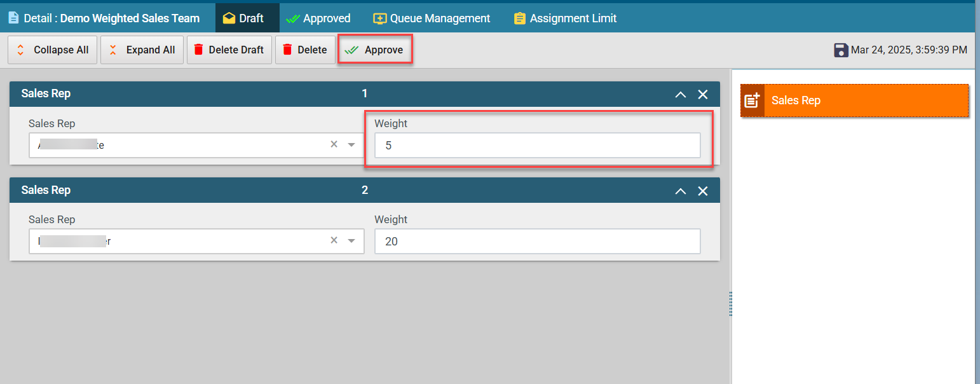980x384 pixels.
Task: Clear the Sales Rep selection in panel 2
Action: (334, 241)
